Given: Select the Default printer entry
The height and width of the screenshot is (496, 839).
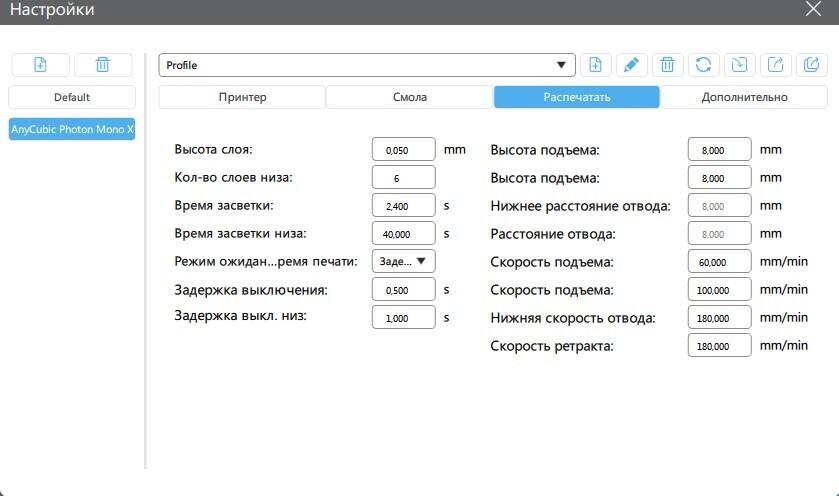Looking at the screenshot, I should [x=72, y=97].
